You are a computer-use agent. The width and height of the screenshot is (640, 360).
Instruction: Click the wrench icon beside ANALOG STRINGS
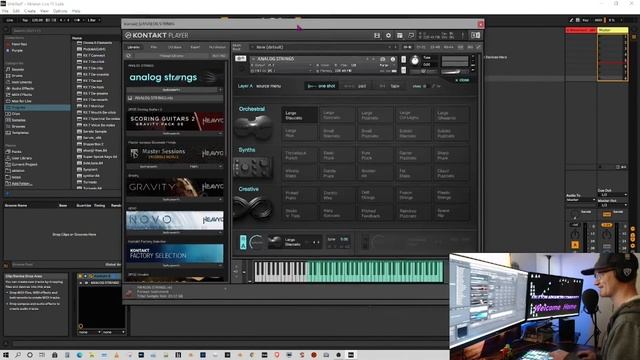240,59
